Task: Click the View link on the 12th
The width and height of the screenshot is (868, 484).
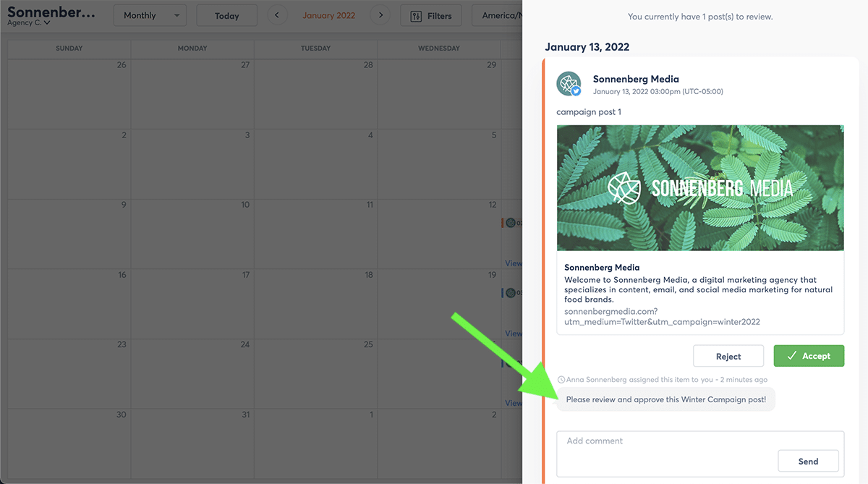Action: tap(514, 263)
